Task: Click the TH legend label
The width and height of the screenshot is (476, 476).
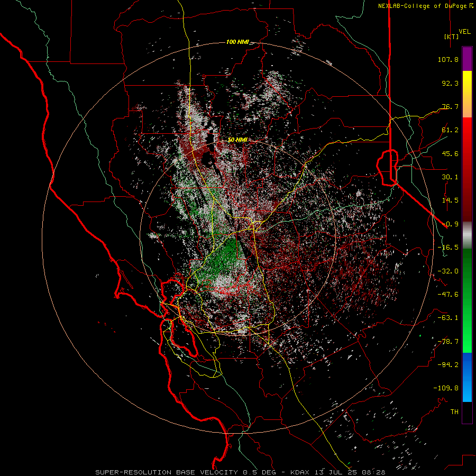Action: pyautogui.click(x=454, y=412)
